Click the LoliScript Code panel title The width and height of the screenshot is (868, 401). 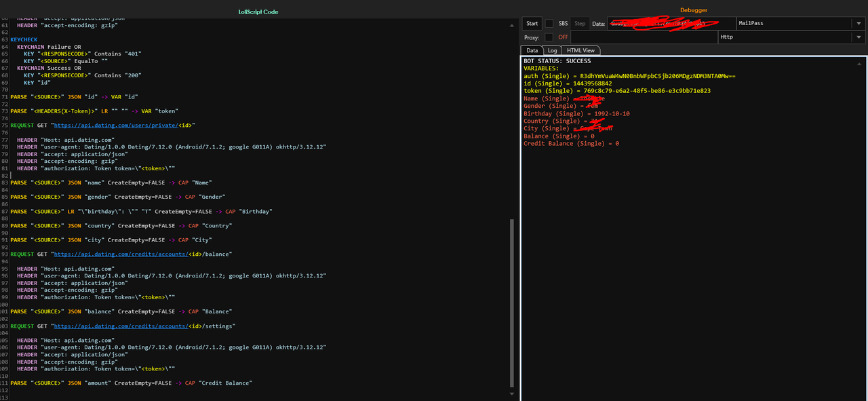click(258, 12)
